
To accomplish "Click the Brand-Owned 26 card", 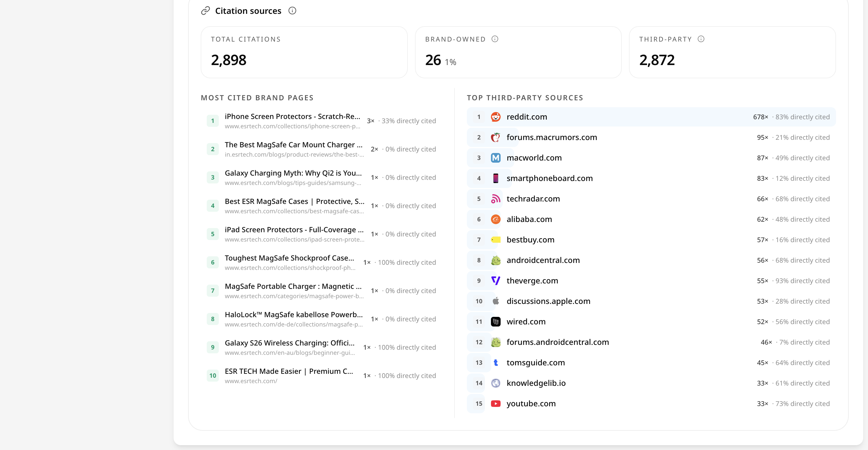I will (518, 52).
